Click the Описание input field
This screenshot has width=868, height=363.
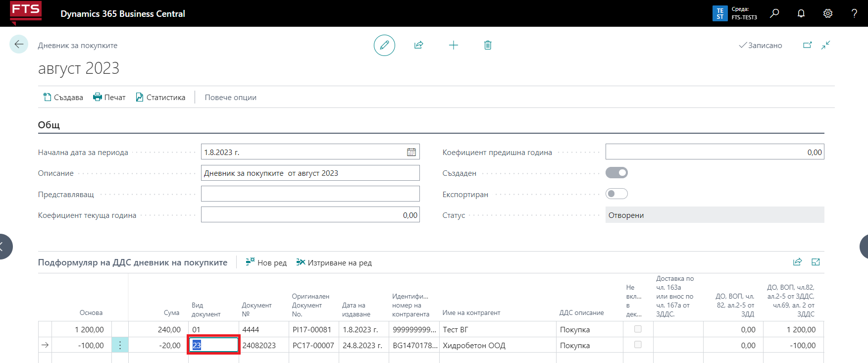pos(310,173)
